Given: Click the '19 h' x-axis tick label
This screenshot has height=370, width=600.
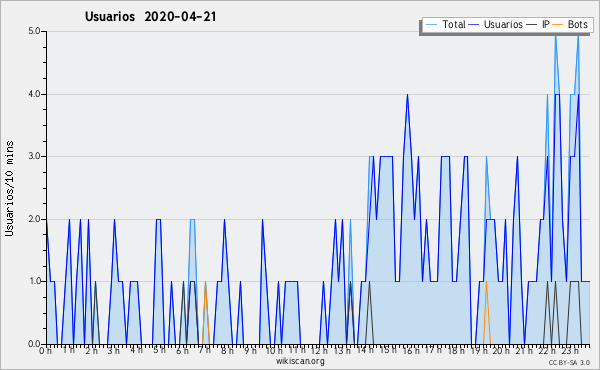Looking at the screenshot, I should point(479,351).
